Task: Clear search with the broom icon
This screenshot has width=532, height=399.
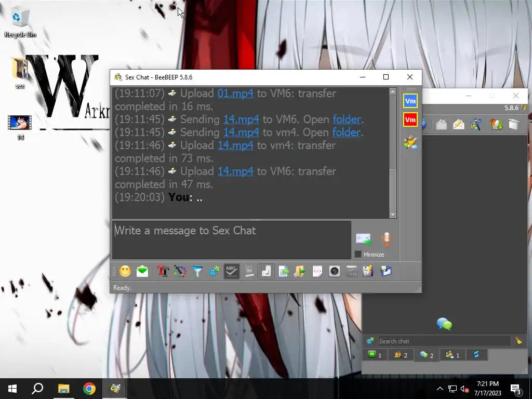Action: (x=518, y=341)
